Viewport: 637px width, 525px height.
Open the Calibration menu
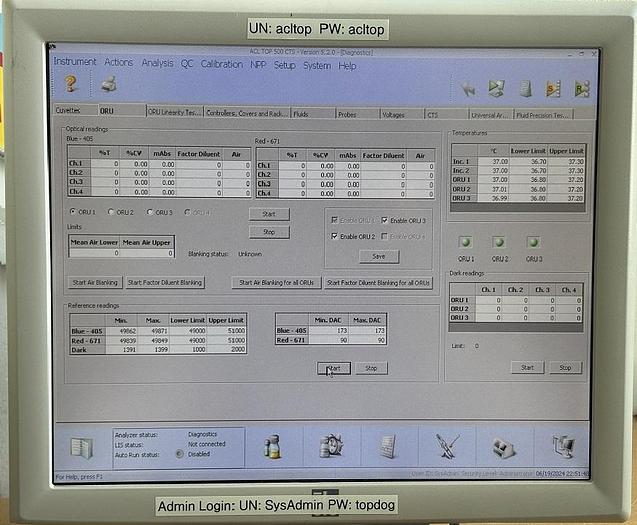221,64
